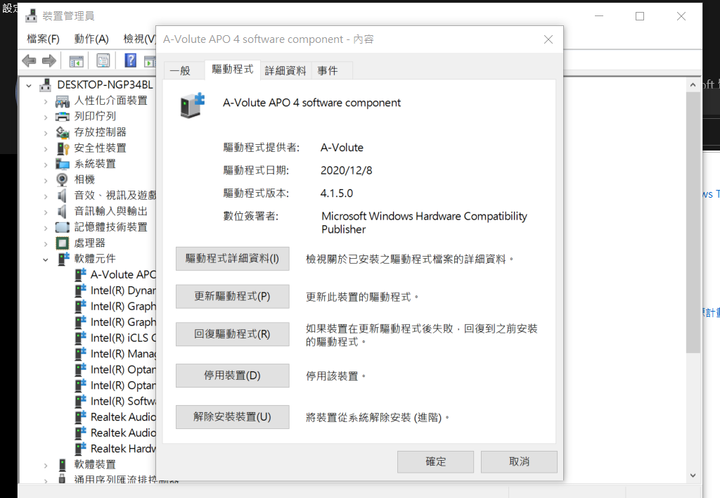Image resolution: width=720 pixels, height=498 pixels.
Task: Select the driver date 2020/12/8
Action: 346,170
